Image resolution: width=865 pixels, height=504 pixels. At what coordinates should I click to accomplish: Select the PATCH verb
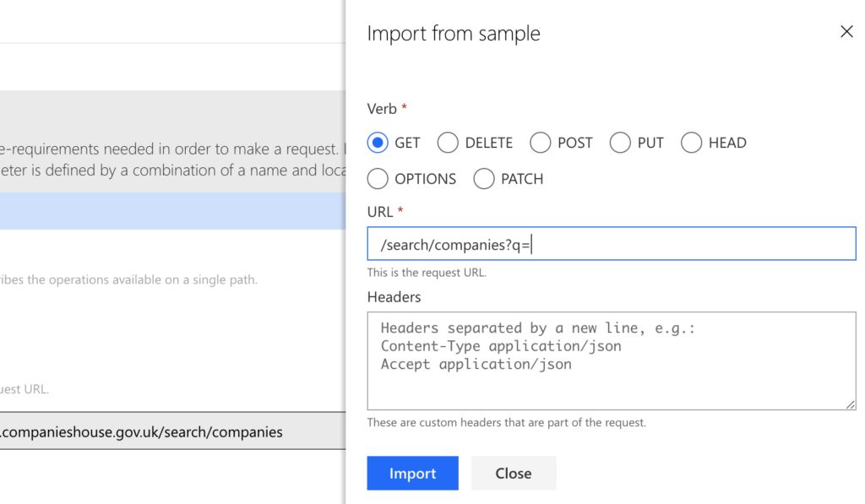point(484,179)
